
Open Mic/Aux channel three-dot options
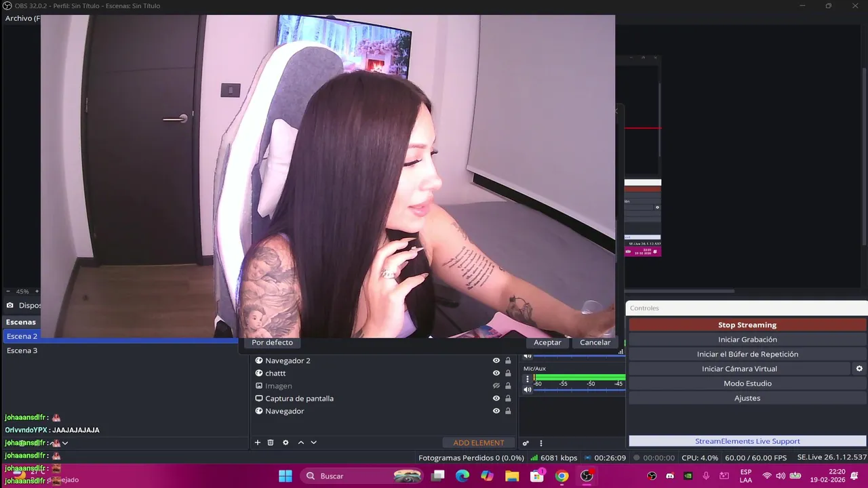coord(528,379)
